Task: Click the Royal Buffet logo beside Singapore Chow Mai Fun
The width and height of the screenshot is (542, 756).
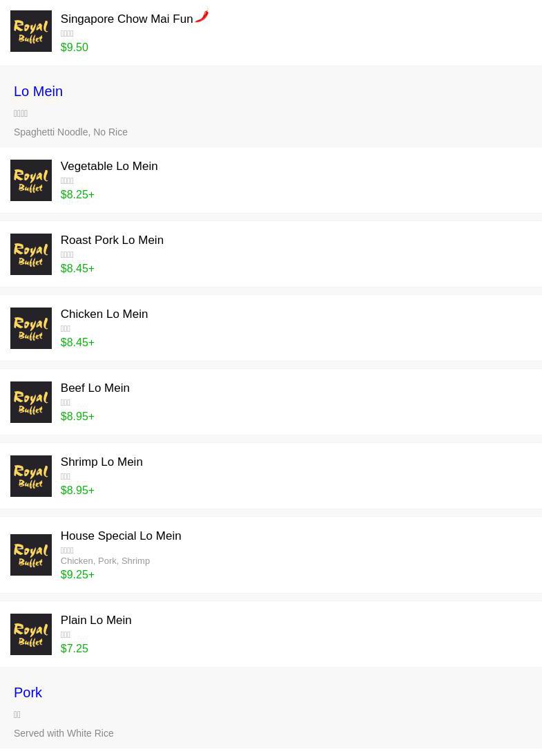Action: pyautogui.click(x=31, y=31)
